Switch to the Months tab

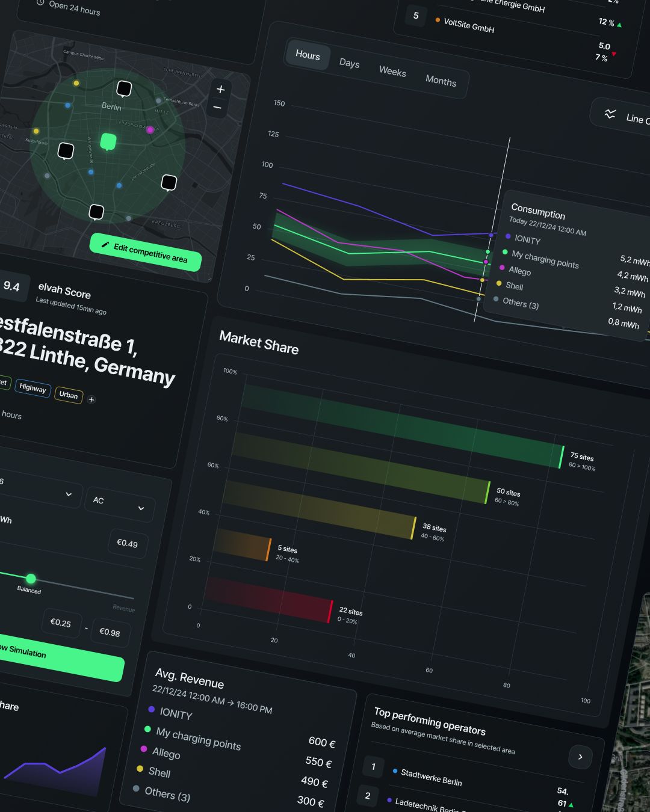(441, 81)
